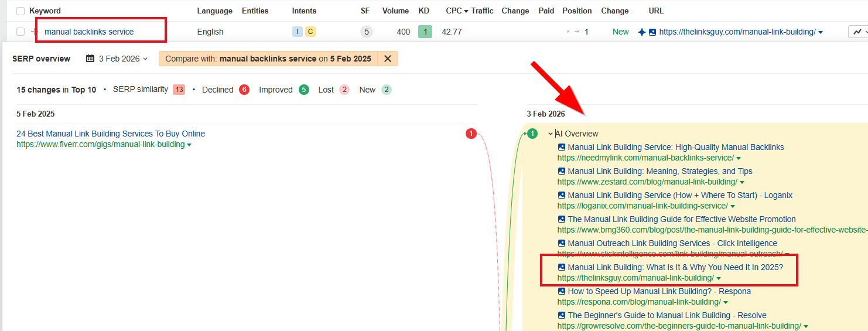Open Manual Link Building Service Loganix result
868x331 pixels.
point(680,195)
